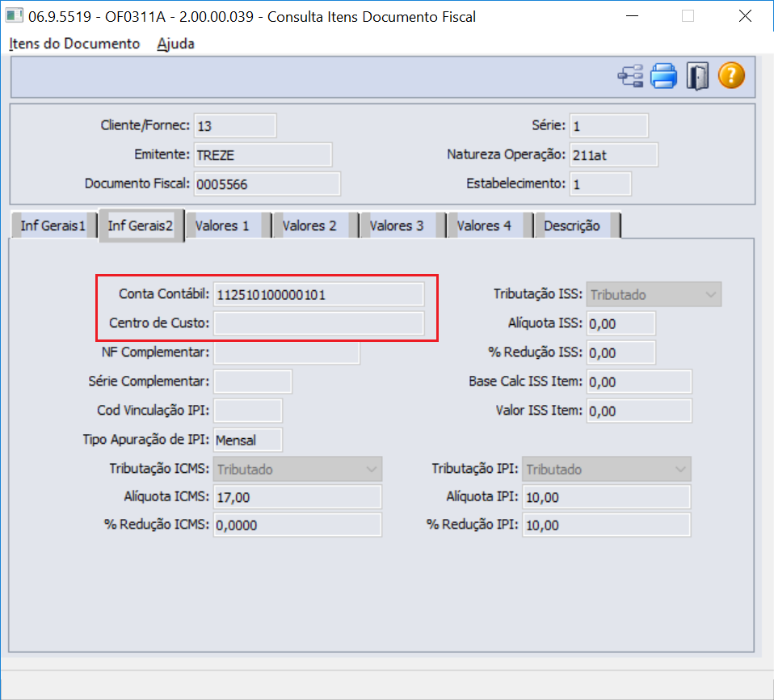Viewport: 774px width, 700px height.
Task: Click the exit door icon
Action: [697, 76]
